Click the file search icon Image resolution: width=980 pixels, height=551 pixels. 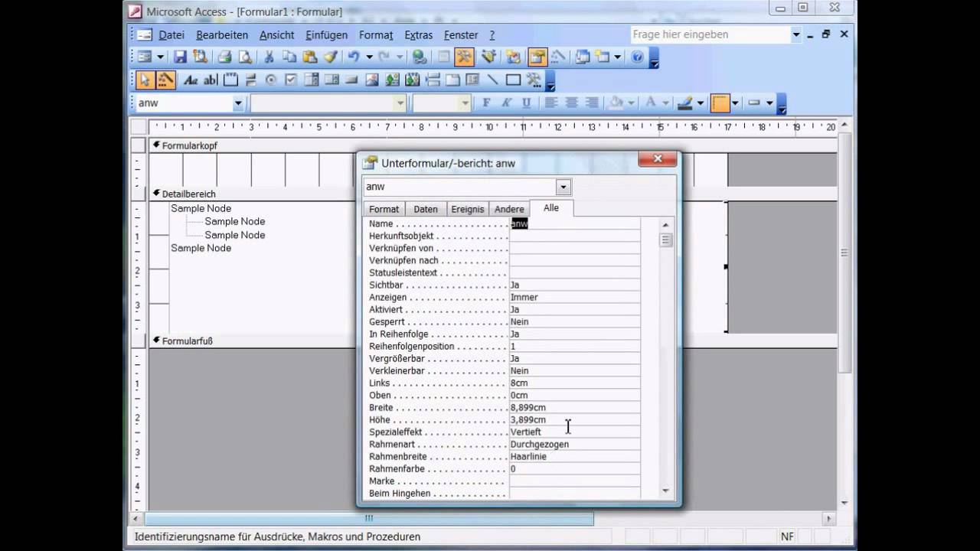point(200,57)
